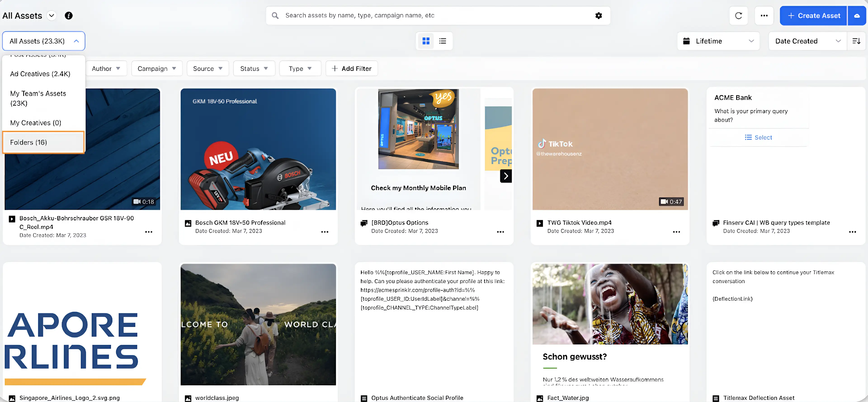Toggle sort order icon beside Date Created
The height and width of the screenshot is (402, 868).
click(856, 41)
